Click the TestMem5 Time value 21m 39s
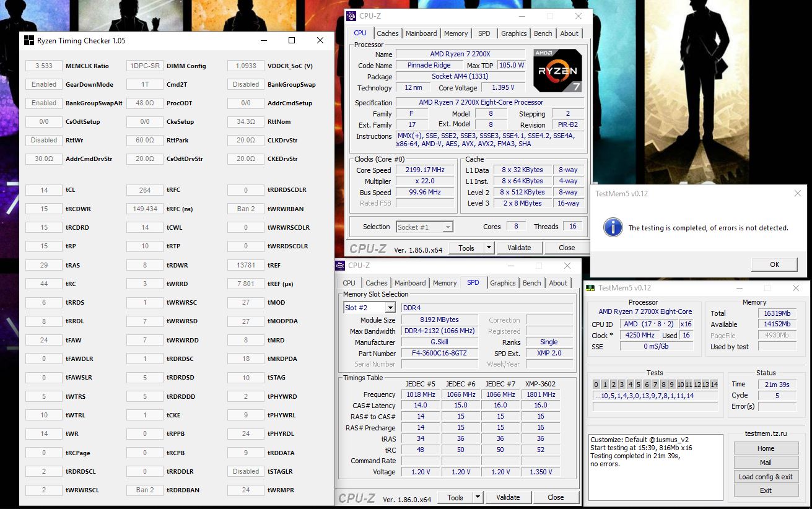812x509 pixels. coord(777,385)
